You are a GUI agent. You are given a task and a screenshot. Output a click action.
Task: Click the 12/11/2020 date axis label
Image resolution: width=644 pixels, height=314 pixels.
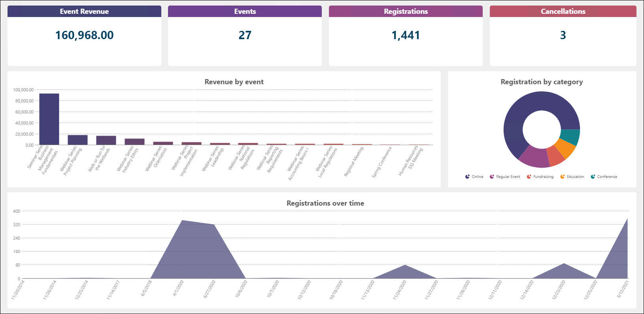coord(495,289)
